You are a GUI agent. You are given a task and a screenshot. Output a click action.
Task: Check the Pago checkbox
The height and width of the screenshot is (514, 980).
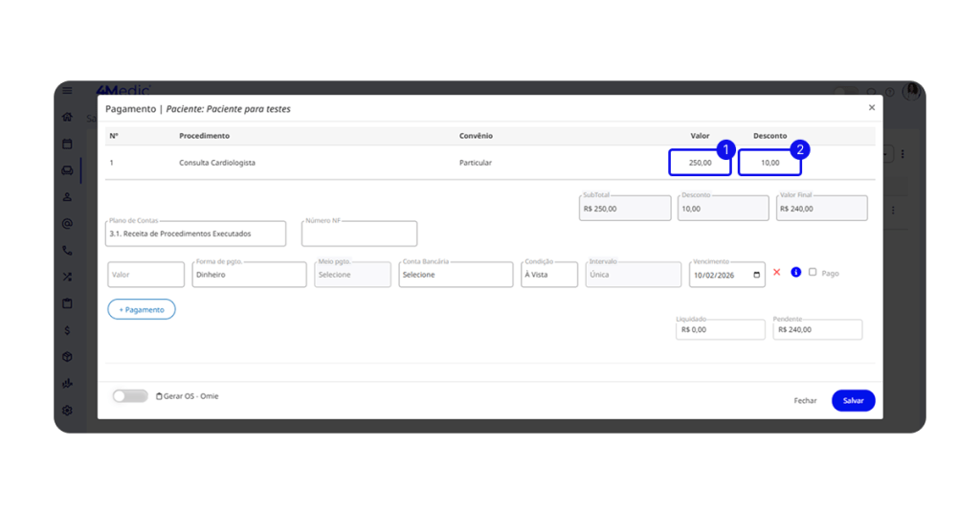tap(813, 273)
